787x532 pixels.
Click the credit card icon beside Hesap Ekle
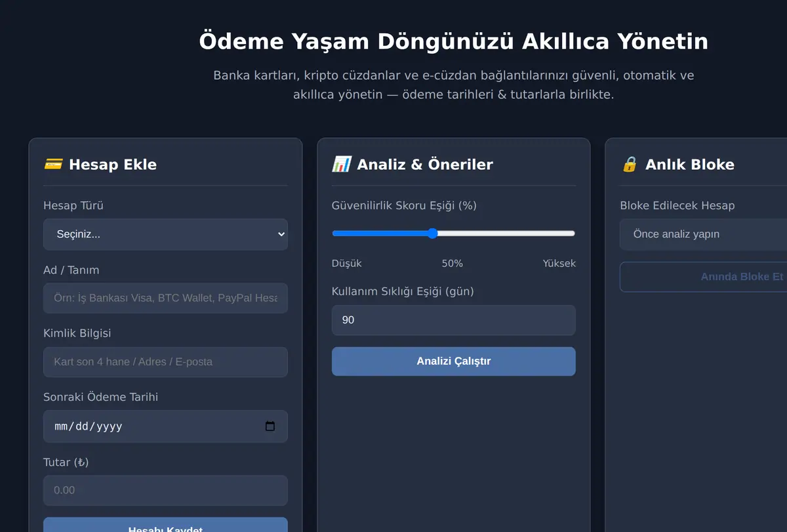click(53, 164)
